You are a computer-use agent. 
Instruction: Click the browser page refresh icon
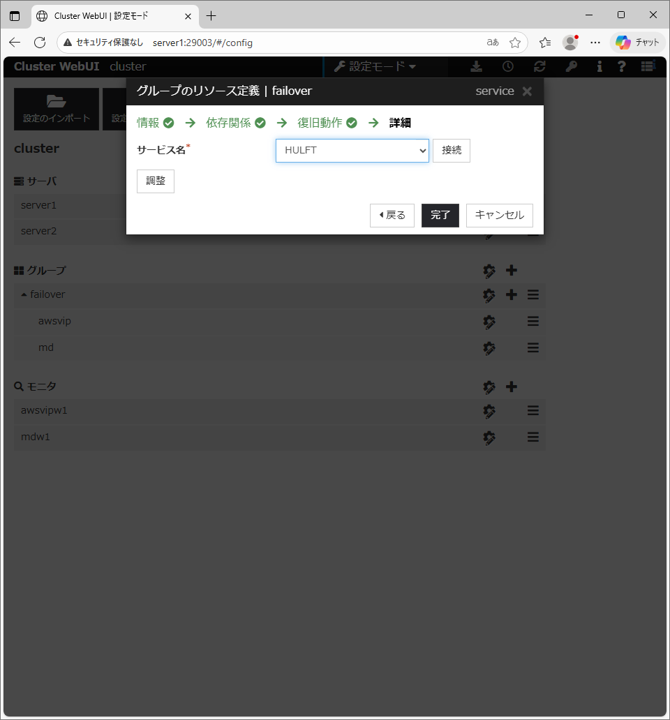click(x=40, y=43)
